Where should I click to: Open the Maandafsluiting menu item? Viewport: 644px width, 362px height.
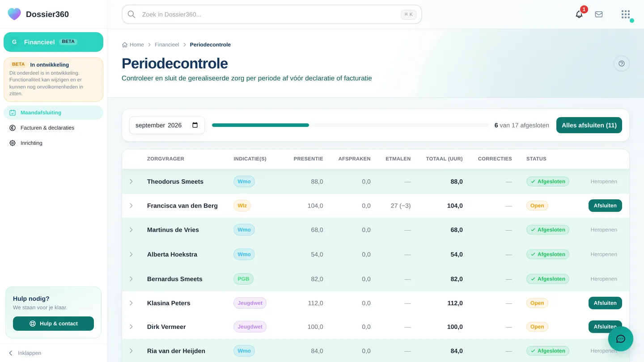[x=53, y=113]
